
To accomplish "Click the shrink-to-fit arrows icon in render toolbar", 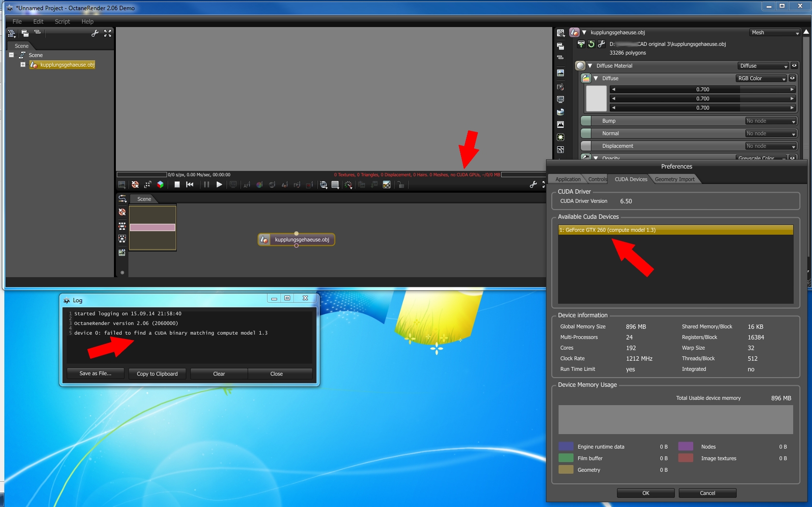I will (x=148, y=184).
